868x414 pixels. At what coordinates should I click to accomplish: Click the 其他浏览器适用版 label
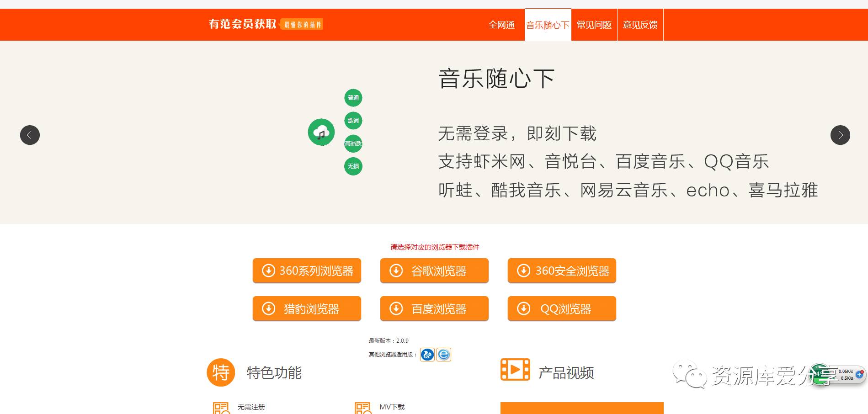coord(393,355)
